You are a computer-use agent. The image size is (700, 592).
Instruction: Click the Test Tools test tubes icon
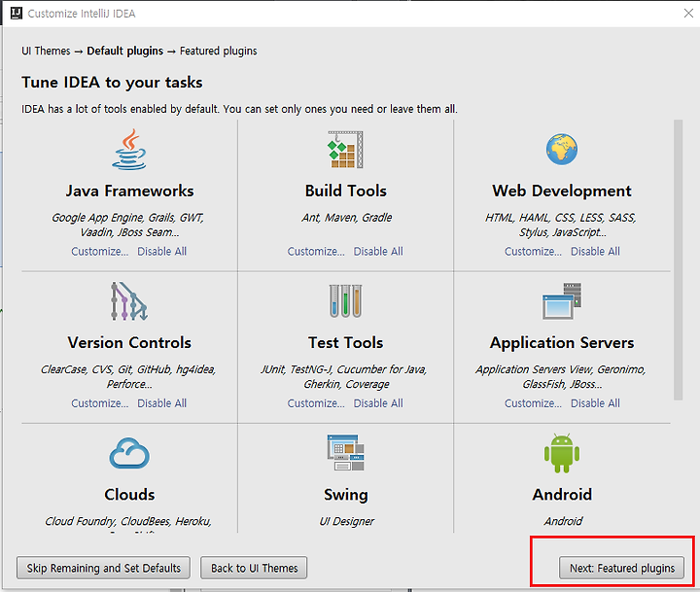[x=345, y=301]
